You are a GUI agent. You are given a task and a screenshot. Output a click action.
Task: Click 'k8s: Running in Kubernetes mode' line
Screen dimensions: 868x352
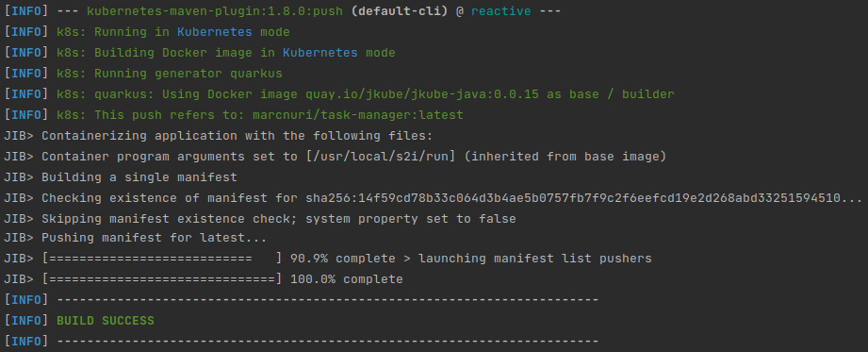click(x=173, y=32)
